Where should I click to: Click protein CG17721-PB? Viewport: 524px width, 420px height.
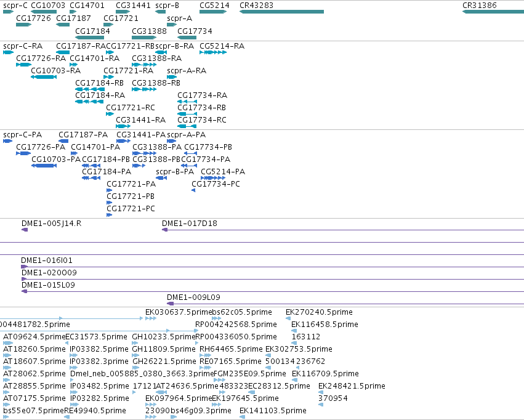coord(131,196)
